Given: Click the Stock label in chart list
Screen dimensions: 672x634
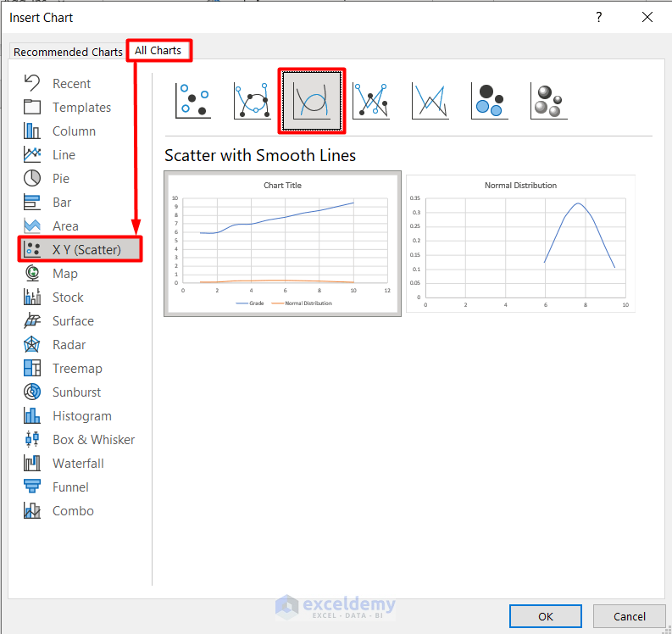Looking at the screenshot, I should [x=68, y=297].
